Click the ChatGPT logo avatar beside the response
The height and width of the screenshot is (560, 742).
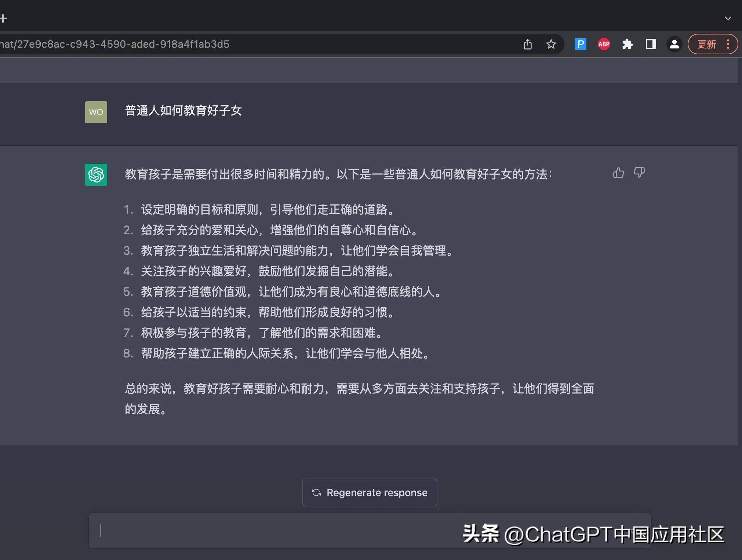coord(96,175)
